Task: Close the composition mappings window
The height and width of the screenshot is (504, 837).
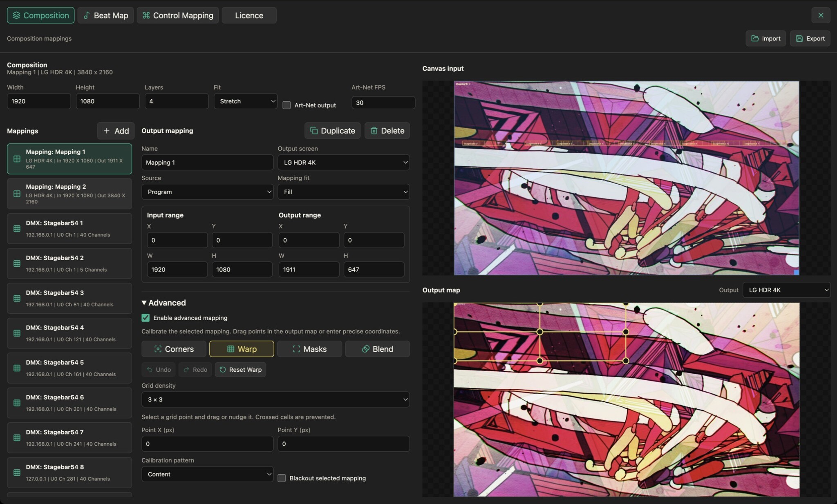Action: (821, 16)
